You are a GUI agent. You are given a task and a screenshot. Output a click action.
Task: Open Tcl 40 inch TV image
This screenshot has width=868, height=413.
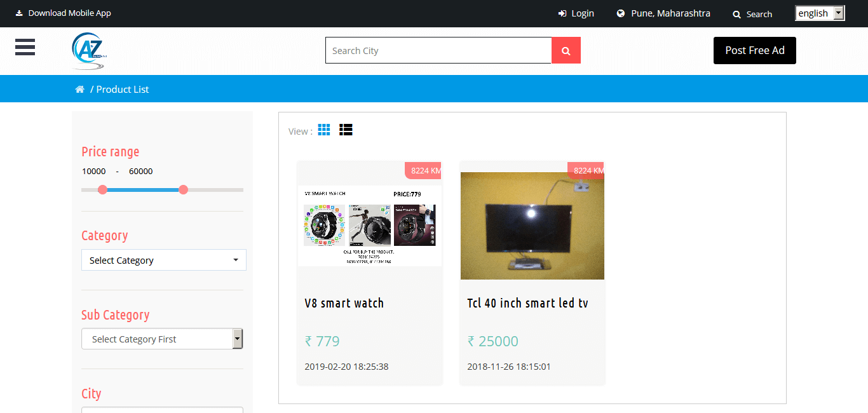click(x=532, y=226)
